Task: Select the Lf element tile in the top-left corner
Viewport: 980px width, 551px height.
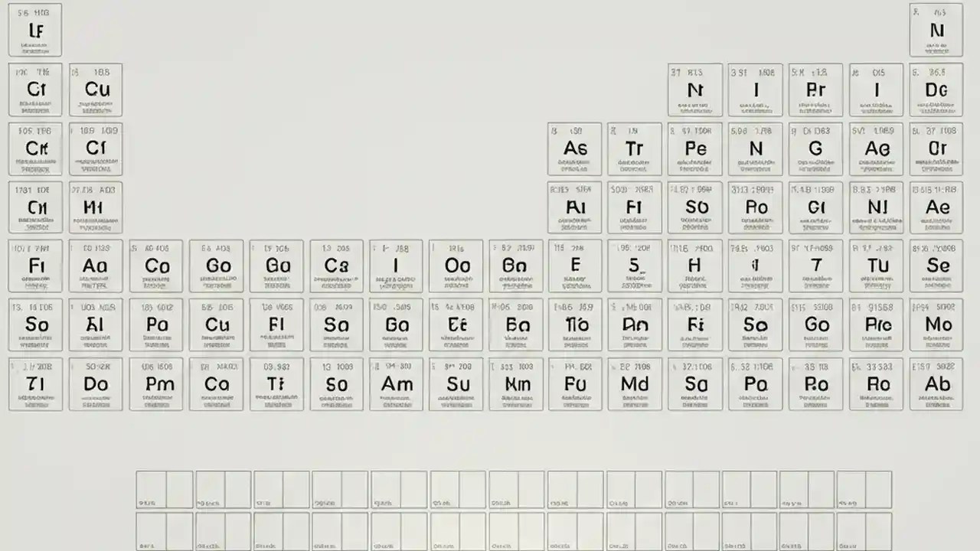Action: [35, 31]
